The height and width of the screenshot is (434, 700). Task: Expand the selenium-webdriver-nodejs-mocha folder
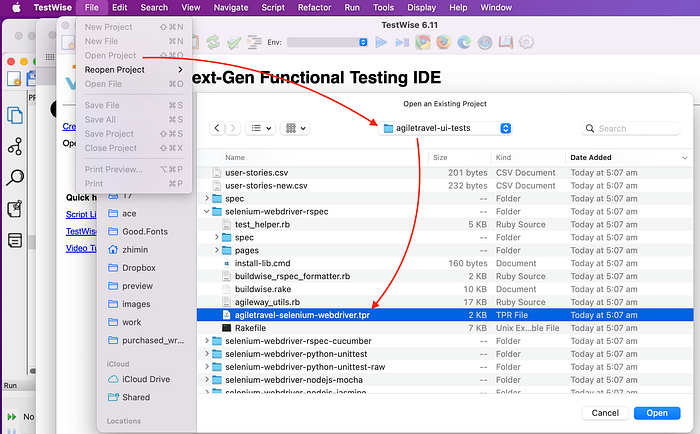click(207, 380)
